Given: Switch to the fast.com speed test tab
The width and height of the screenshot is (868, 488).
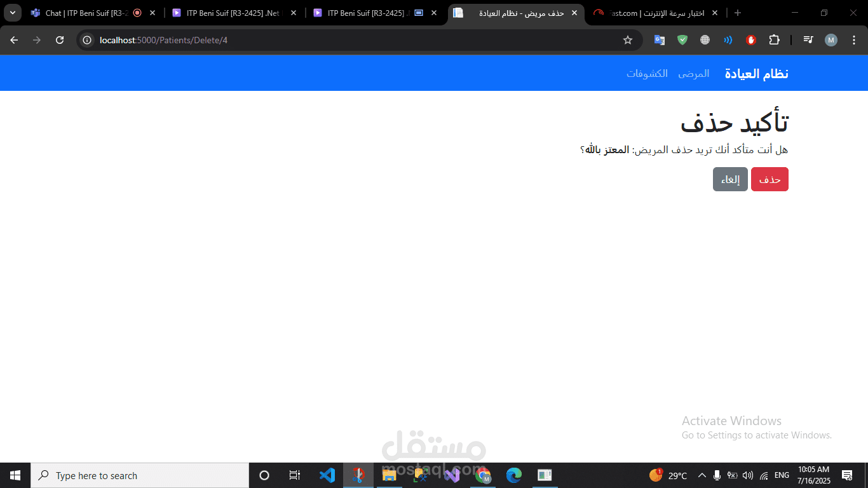Looking at the screenshot, I should 654,13.
